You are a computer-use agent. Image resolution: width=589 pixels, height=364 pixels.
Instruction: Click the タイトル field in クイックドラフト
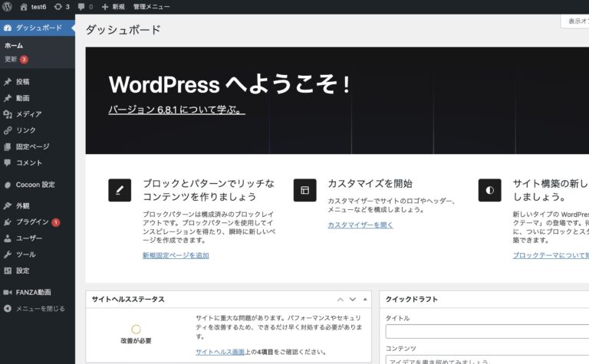tap(487, 332)
